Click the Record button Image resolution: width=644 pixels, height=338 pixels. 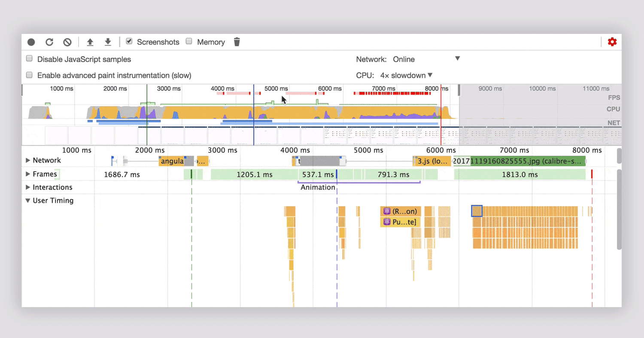point(31,42)
